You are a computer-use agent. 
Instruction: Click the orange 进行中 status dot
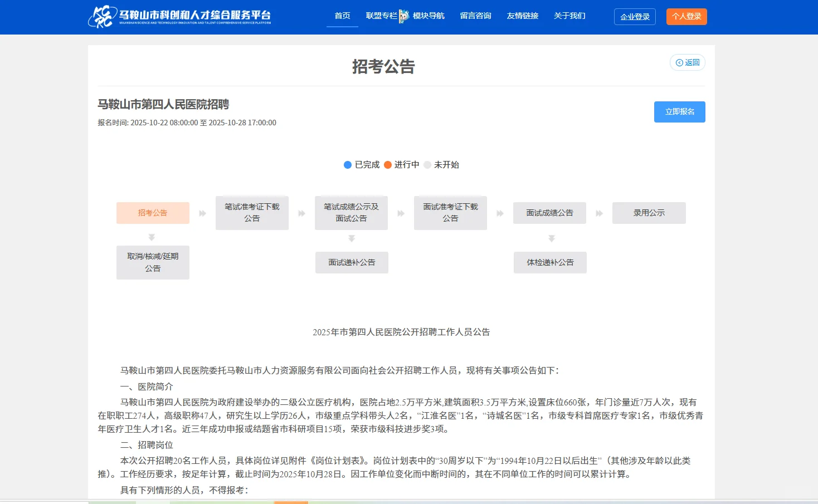(x=388, y=165)
